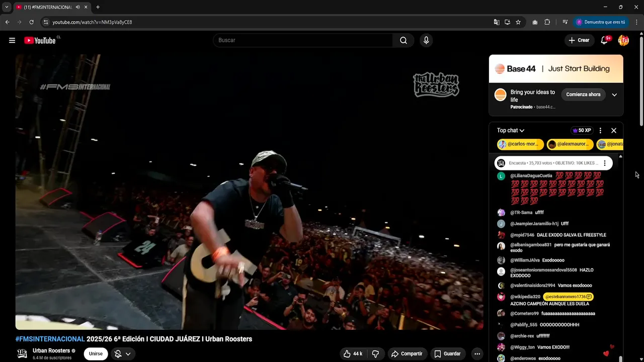
Task: Like the video with thumbs up
Action: [353, 354]
